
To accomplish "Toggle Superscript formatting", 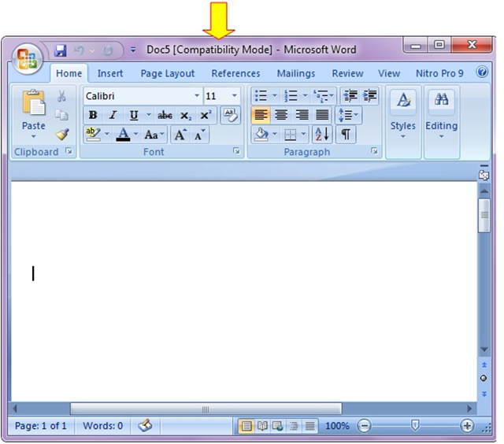I will (206, 115).
